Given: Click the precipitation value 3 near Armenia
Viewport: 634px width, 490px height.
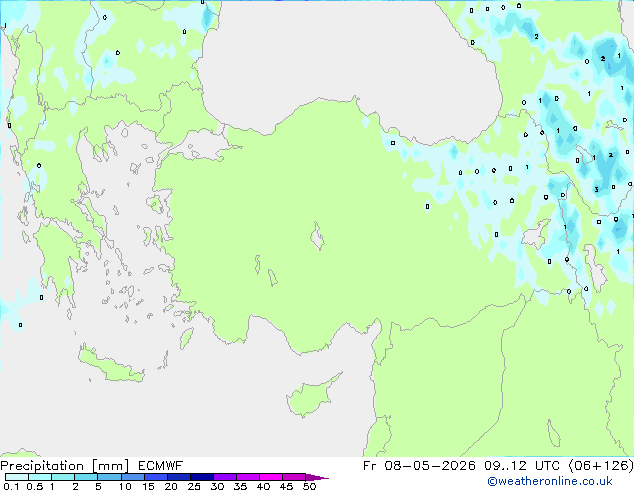Looking at the screenshot, I should (596, 190).
